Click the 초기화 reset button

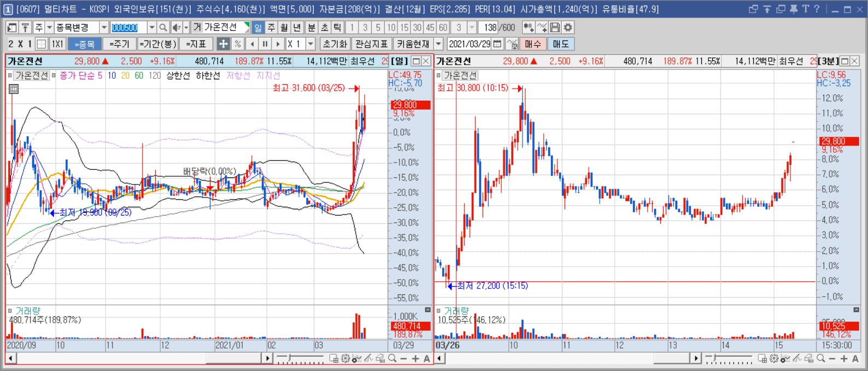pos(335,44)
